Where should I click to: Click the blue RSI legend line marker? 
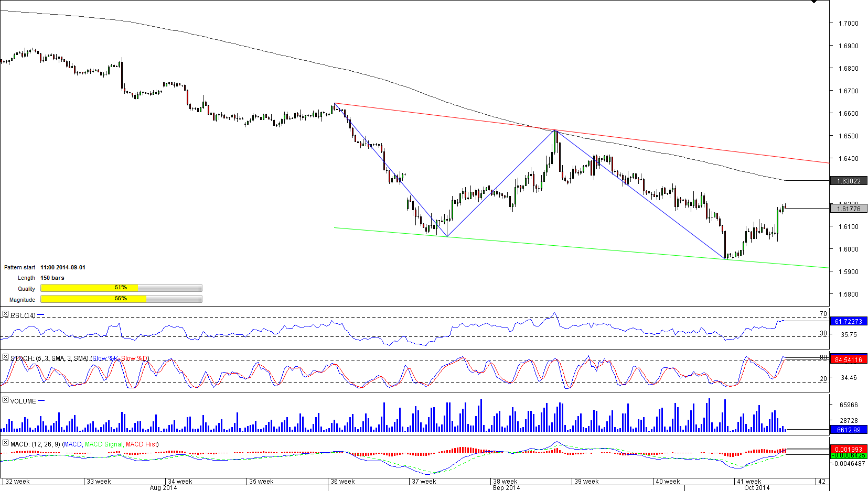point(41,315)
